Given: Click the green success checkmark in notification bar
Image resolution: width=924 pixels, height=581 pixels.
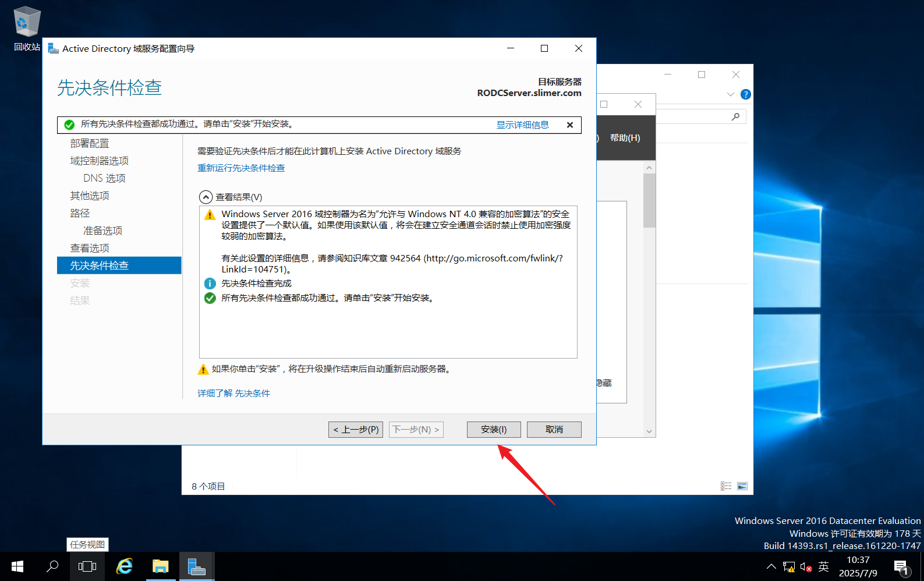Looking at the screenshot, I should [69, 125].
